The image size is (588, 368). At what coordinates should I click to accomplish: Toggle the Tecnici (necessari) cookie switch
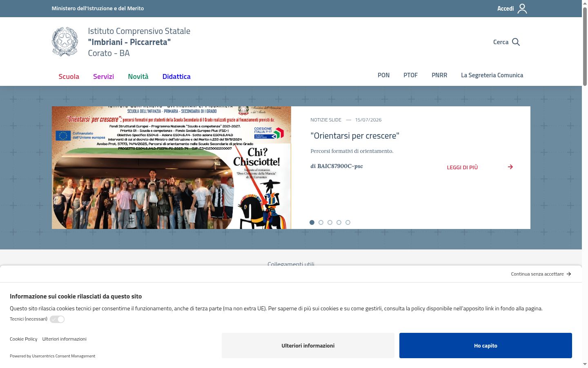coord(57,319)
